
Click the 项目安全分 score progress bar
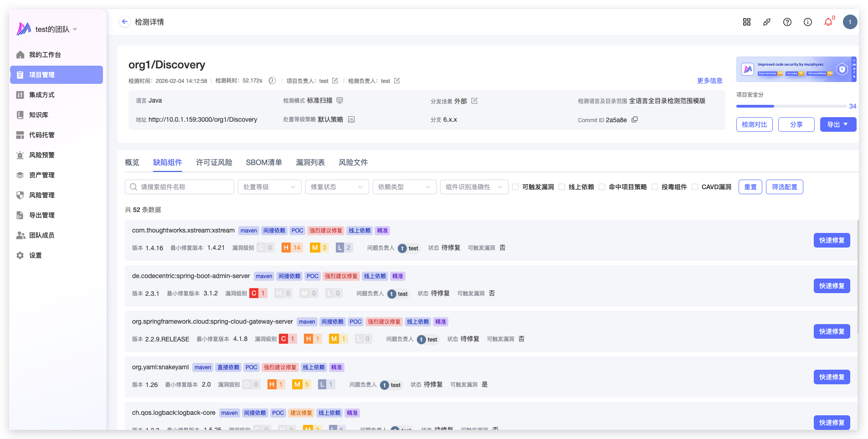tap(791, 106)
